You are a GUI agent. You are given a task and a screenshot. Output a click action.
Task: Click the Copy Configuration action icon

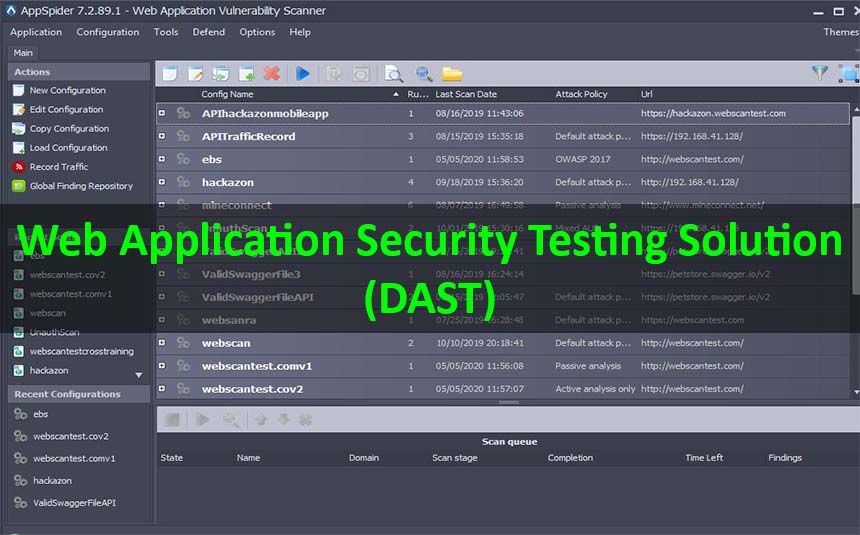[19, 128]
